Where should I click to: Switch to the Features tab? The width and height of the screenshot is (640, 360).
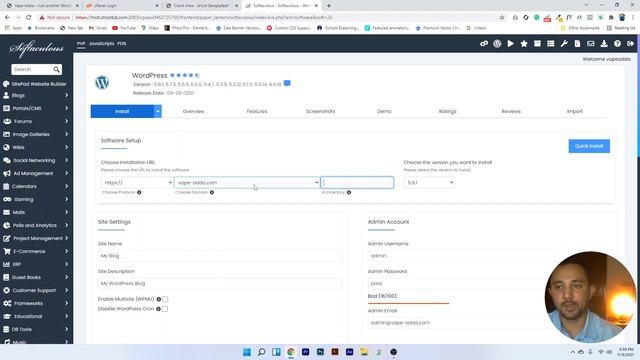tap(257, 111)
